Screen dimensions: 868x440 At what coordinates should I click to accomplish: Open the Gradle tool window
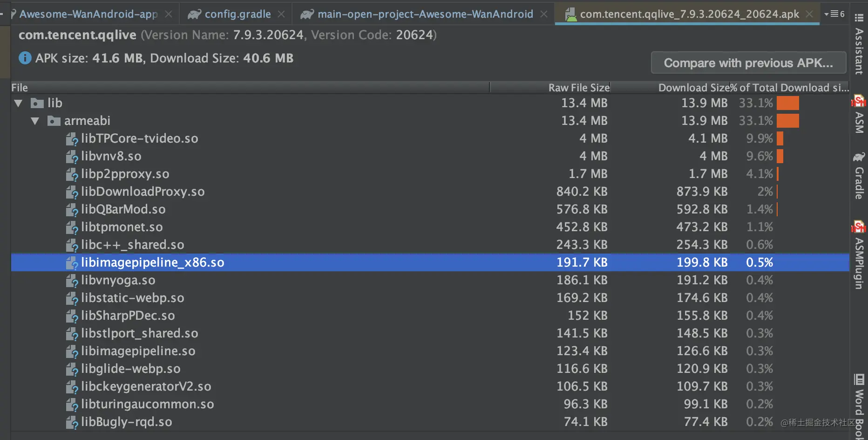pos(859,175)
